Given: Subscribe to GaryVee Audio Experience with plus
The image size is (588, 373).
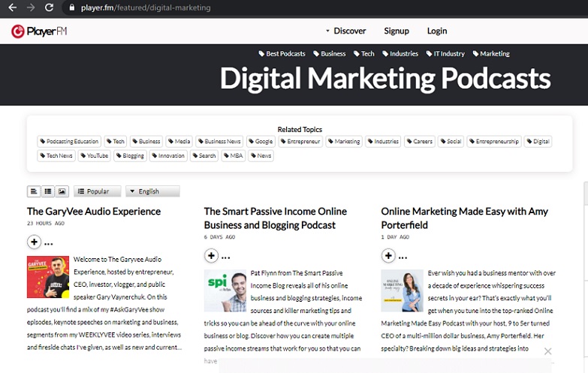Looking at the screenshot, I should tap(34, 242).
